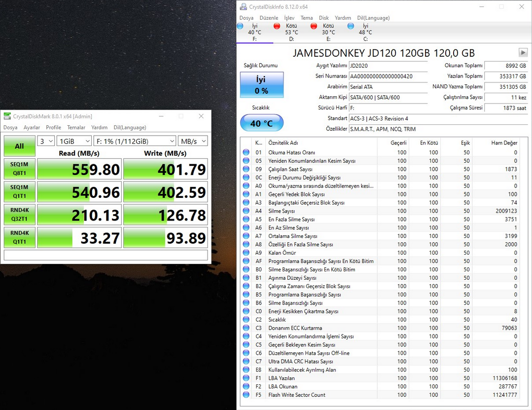Open the MB/s unit dropdown
Screen dimensions: 532x410
click(193, 141)
